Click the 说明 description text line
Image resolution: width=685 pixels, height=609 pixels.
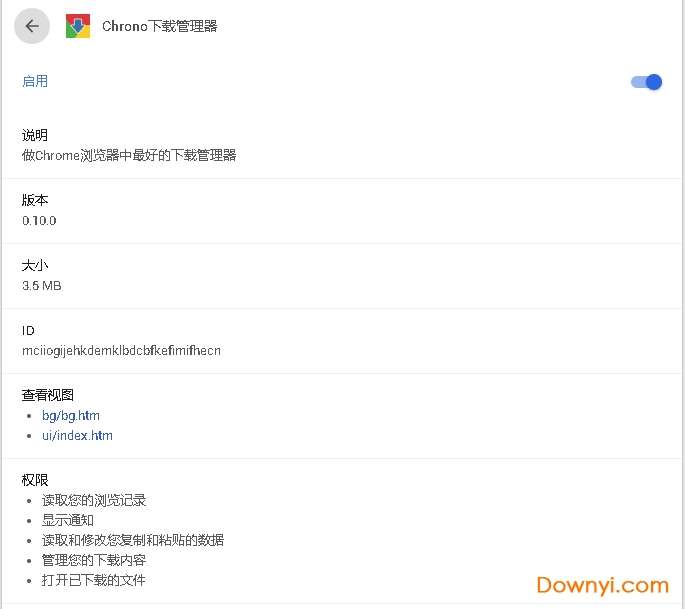(x=129, y=156)
